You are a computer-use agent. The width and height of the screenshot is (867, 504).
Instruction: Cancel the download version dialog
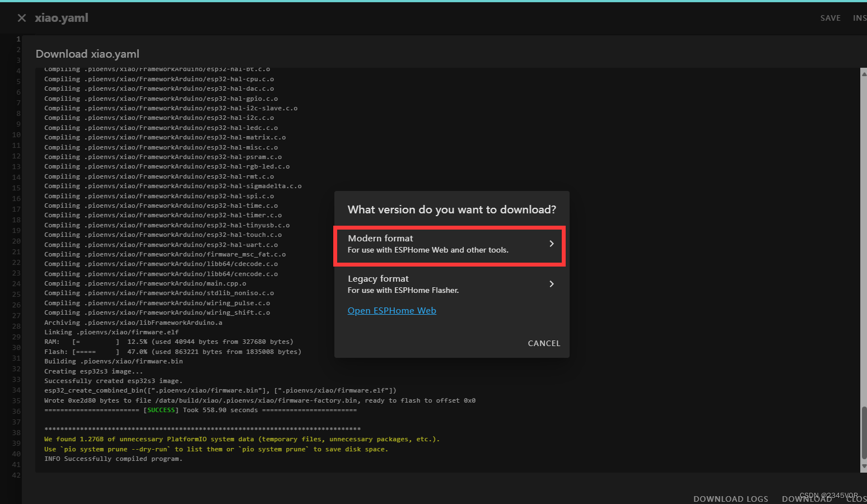pyautogui.click(x=544, y=343)
